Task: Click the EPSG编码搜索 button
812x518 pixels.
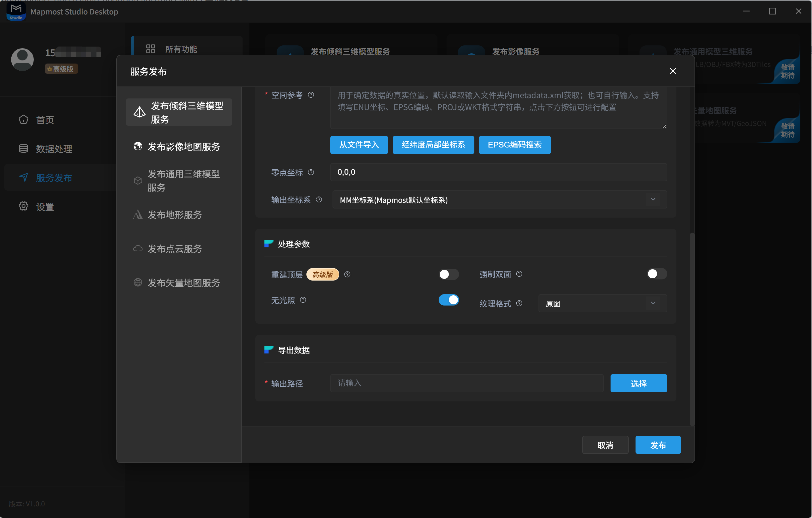Action: point(515,145)
